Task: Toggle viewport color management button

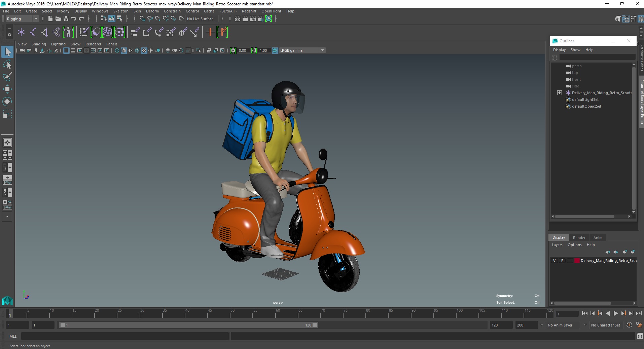Action: (x=275, y=50)
